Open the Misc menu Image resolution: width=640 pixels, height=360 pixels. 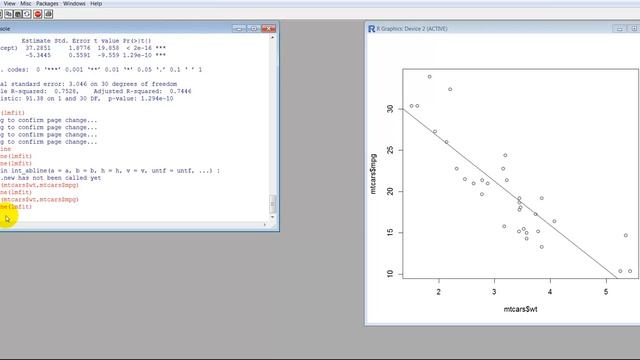(x=26, y=4)
